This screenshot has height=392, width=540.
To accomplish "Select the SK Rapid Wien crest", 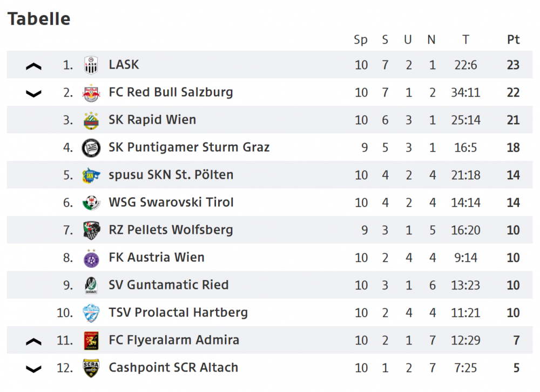I will 91,120.
